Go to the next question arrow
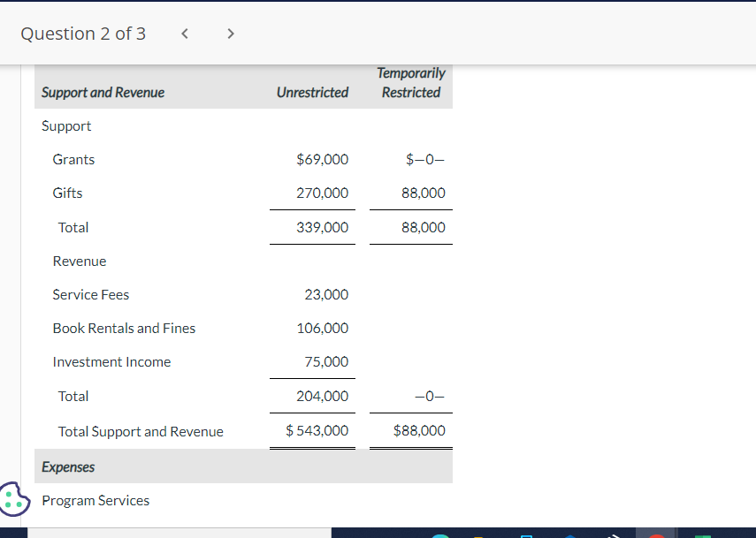Image resolution: width=756 pixels, height=538 pixels. (x=231, y=34)
